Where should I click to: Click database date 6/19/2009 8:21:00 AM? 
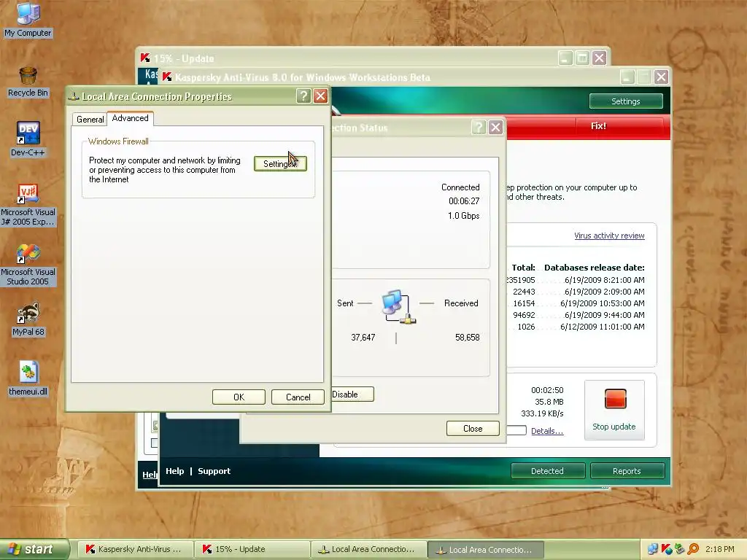pos(605,280)
